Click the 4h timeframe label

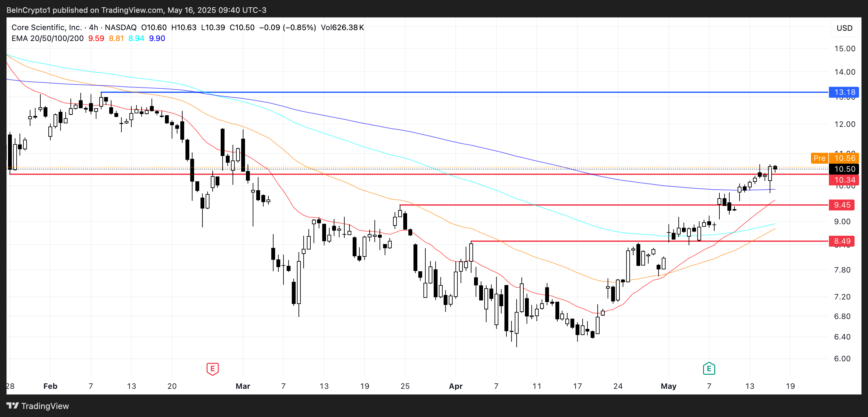pos(93,27)
